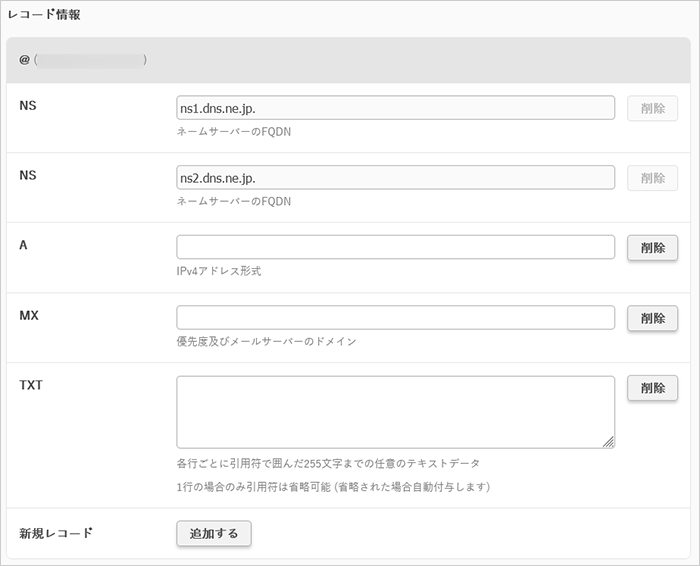Delete the MX record with 削除
Screen dimensions: 700x566
pos(652,317)
